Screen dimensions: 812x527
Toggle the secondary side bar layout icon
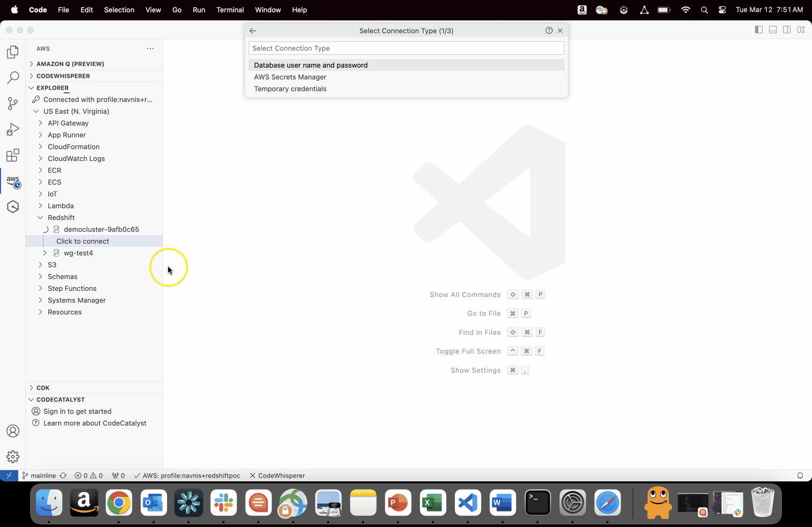coord(787,30)
